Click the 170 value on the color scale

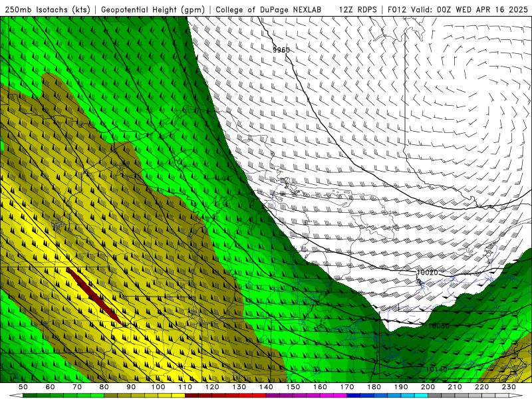347,387
